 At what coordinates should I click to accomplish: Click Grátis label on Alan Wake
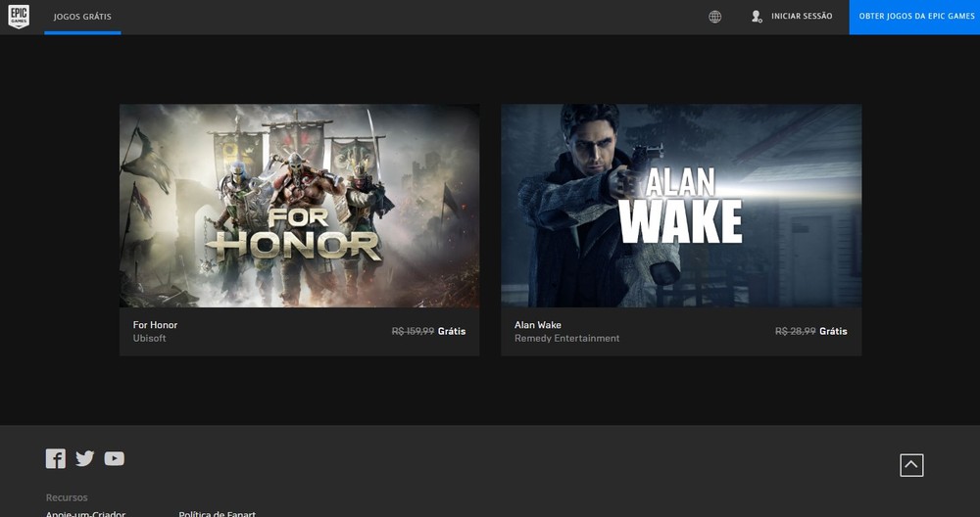[834, 332]
